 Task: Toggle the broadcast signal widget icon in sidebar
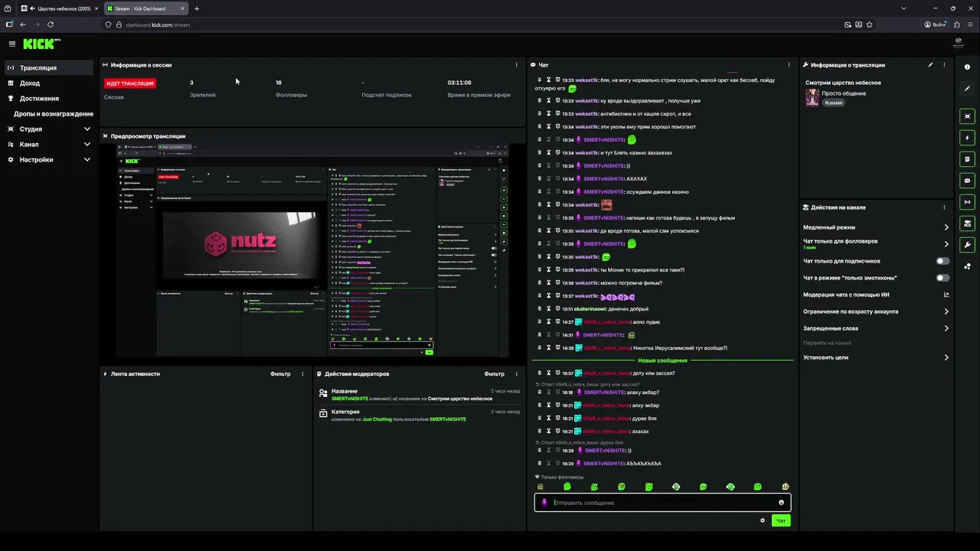point(967,202)
